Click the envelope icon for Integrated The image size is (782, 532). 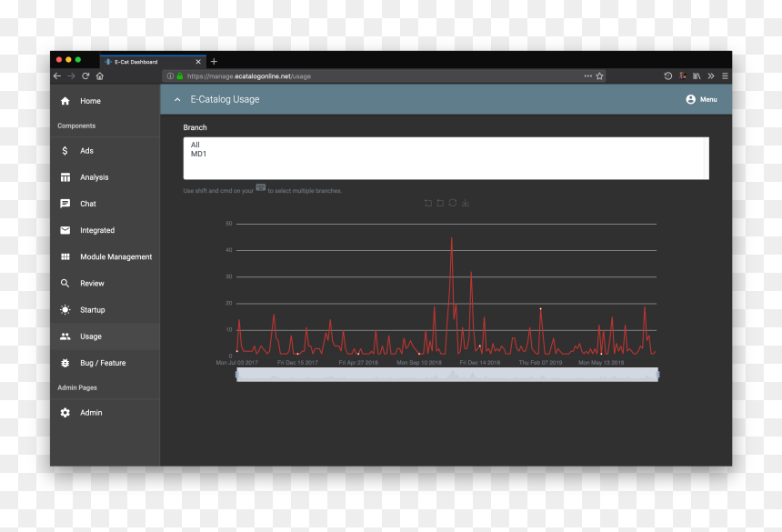click(x=65, y=230)
